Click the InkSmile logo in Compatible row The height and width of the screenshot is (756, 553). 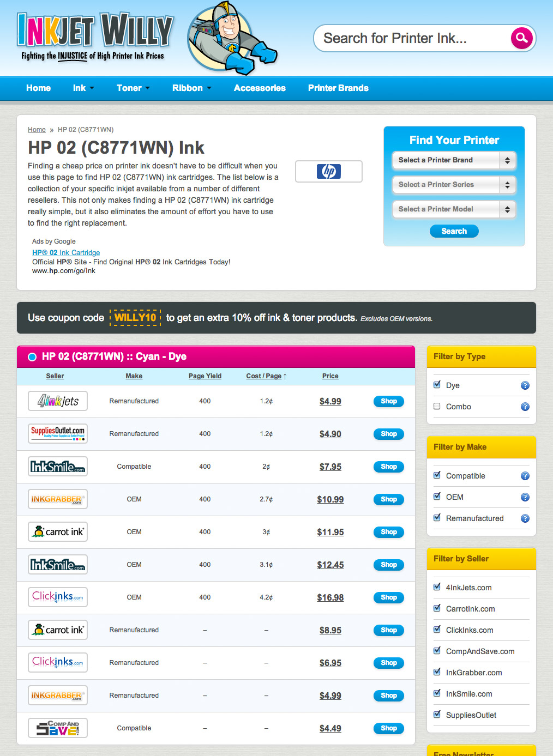58,467
